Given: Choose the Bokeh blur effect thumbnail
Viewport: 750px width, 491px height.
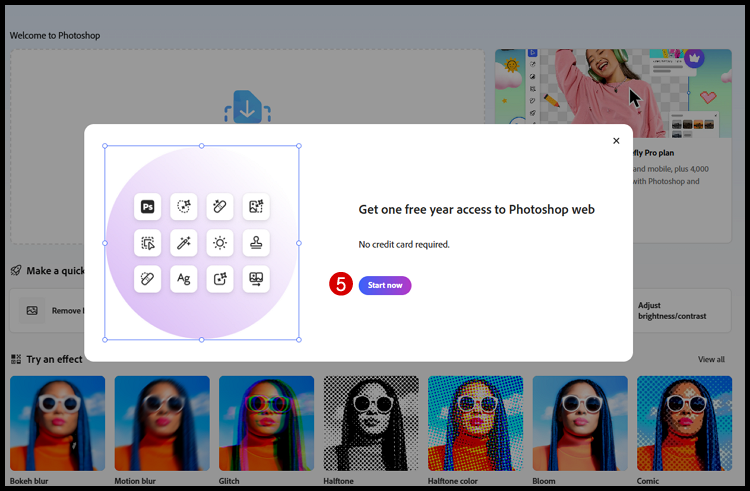Looking at the screenshot, I should point(57,423).
